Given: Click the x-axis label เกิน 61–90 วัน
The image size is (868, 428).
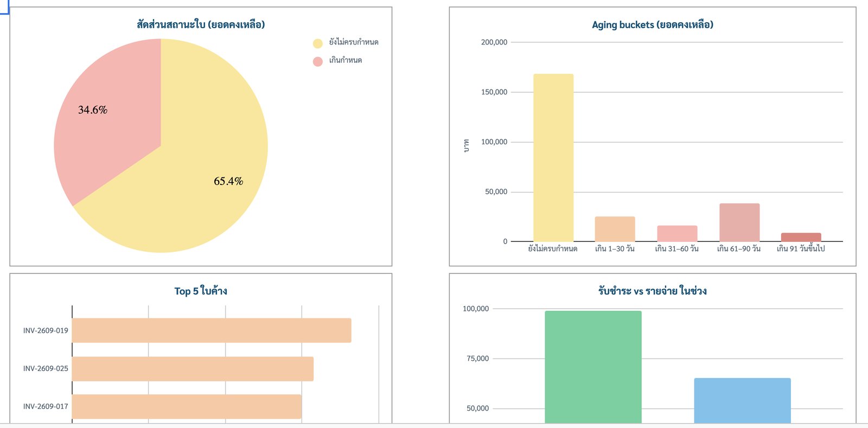Looking at the screenshot, I should (739, 248).
